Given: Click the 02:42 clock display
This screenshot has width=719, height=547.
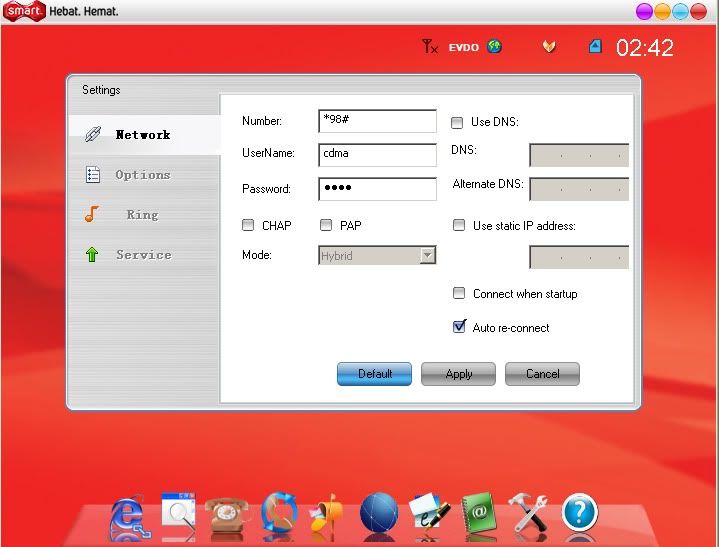Looking at the screenshot, I should 644,48.
